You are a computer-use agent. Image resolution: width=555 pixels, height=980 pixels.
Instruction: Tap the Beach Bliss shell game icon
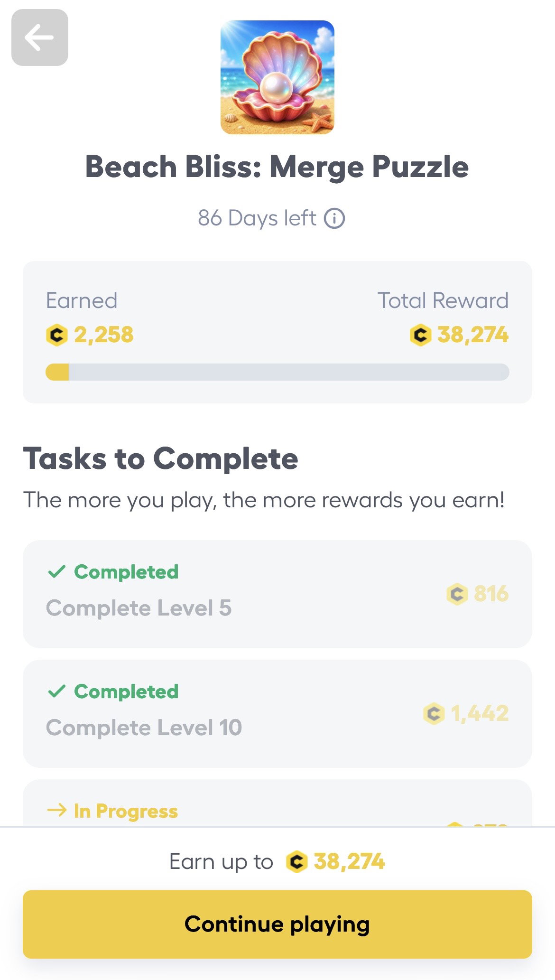point(277,77)
